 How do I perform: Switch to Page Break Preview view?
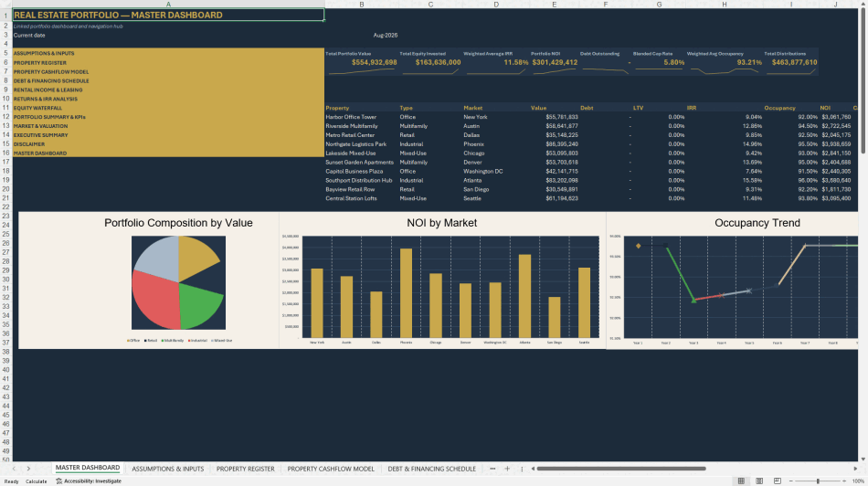pos(778,481)
